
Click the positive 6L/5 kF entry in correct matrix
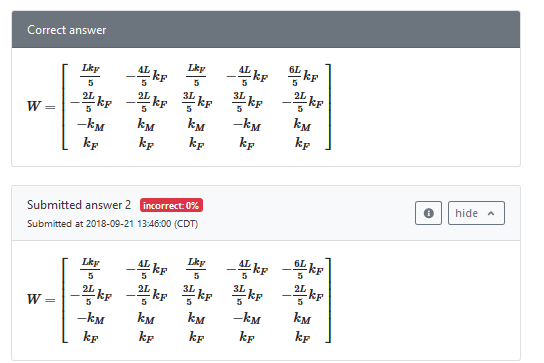[303, 75]
